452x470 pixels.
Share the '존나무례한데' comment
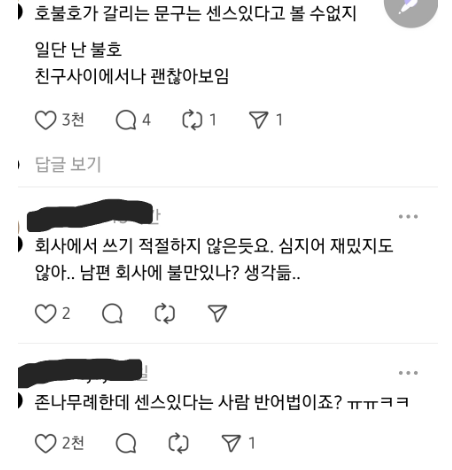pos(231,443)
